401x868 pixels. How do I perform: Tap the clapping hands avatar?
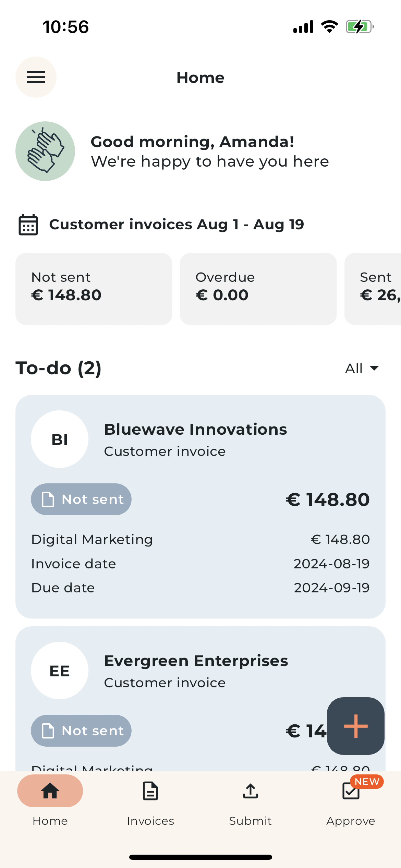pyautogui.click(x=45, y=151)
